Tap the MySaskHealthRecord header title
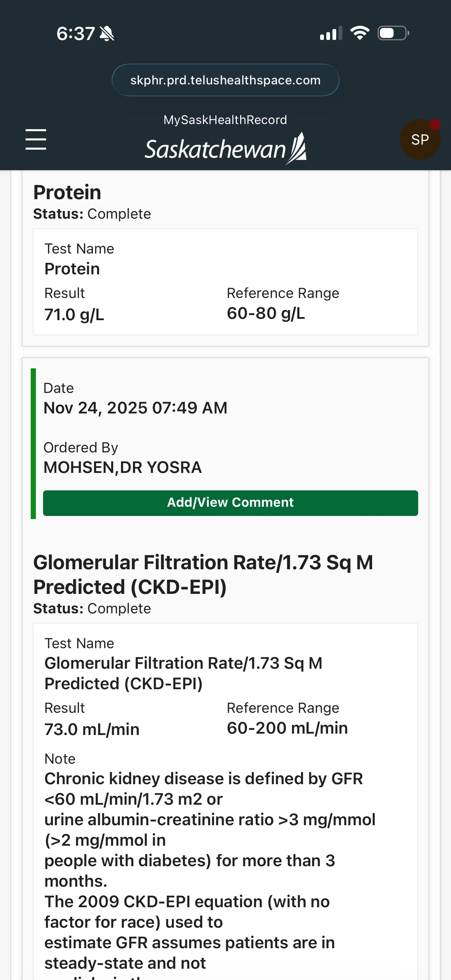 pyautogui.click(x=225, y=120)
